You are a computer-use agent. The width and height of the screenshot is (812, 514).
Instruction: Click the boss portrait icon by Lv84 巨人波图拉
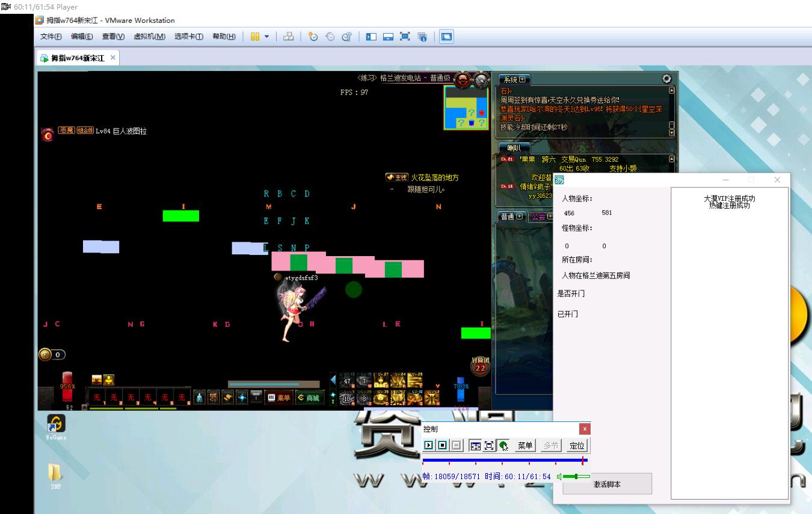[x=48, y=134]
